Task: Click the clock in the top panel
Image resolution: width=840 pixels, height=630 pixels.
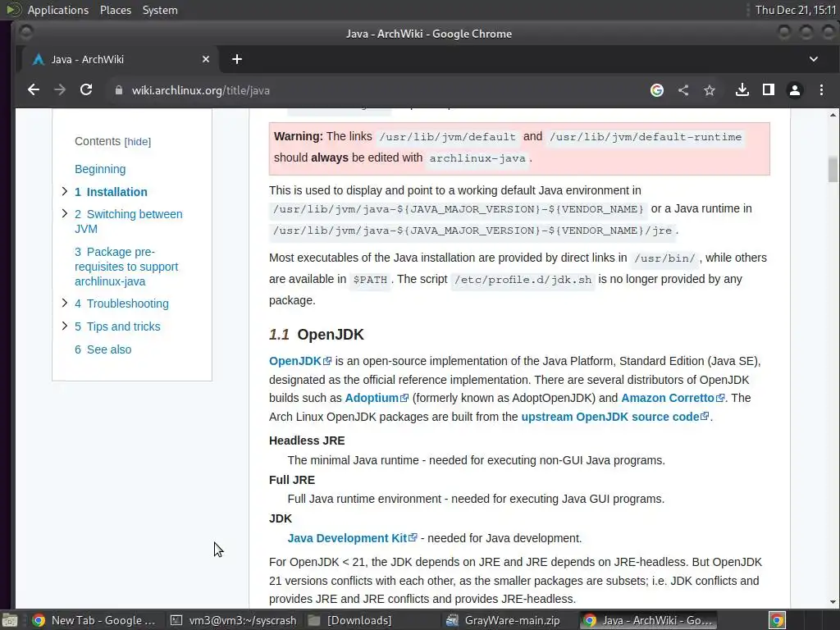Action: 796,10
